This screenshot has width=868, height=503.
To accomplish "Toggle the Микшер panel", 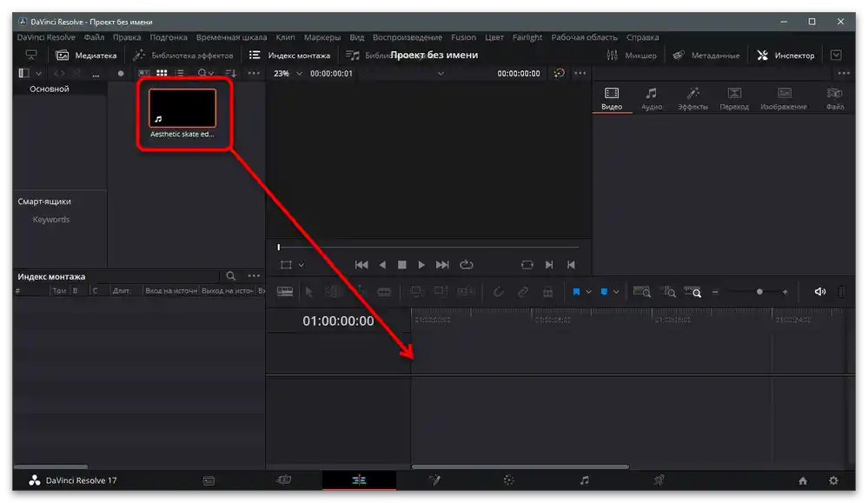I will 632,56.
